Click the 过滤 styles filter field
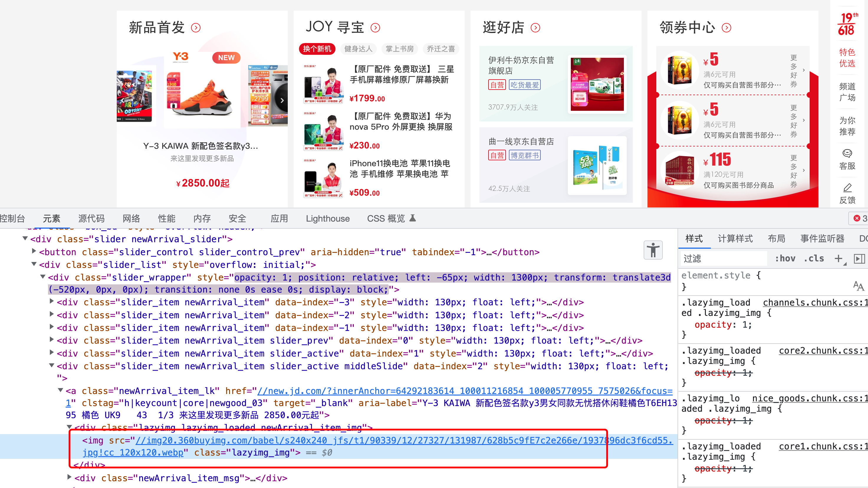Image resolution: width=868 pixels, height=488 pixels. click(724, 258)
